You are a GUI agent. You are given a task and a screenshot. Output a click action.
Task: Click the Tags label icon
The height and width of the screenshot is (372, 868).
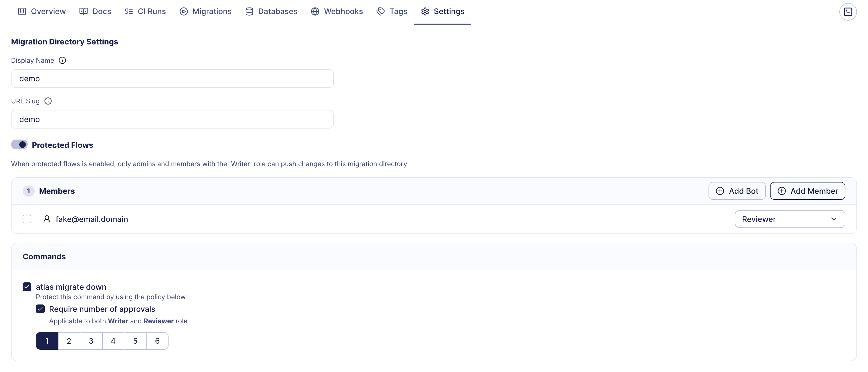[x=381, y=12]
